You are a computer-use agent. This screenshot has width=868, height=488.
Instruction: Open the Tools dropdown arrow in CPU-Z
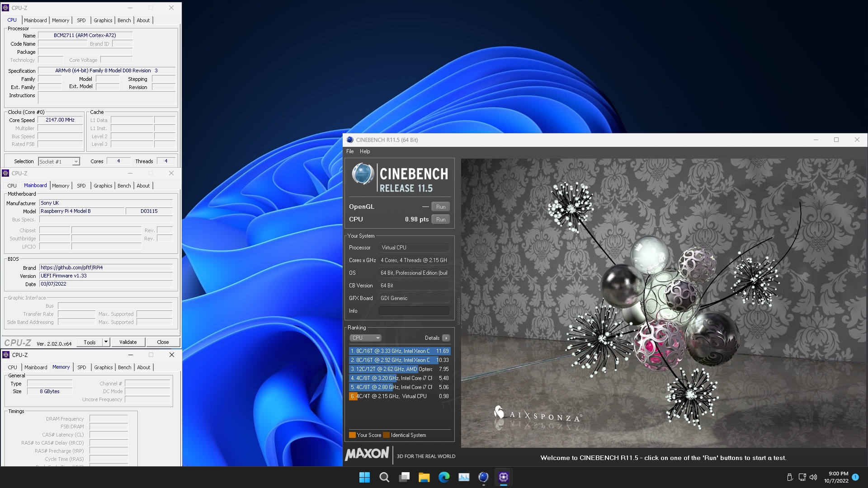(x=106, y=342)
